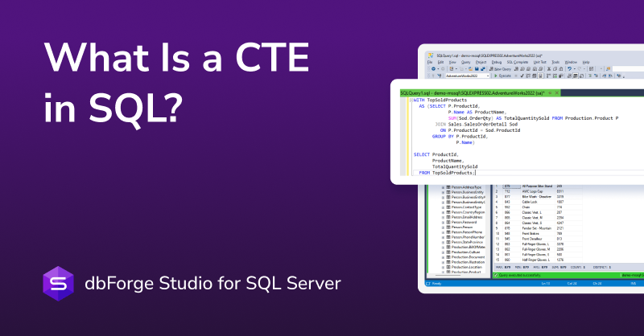Screen dimensions: 644x336
Task: Click the toolbar search input field
Action: tap(628, 69)
